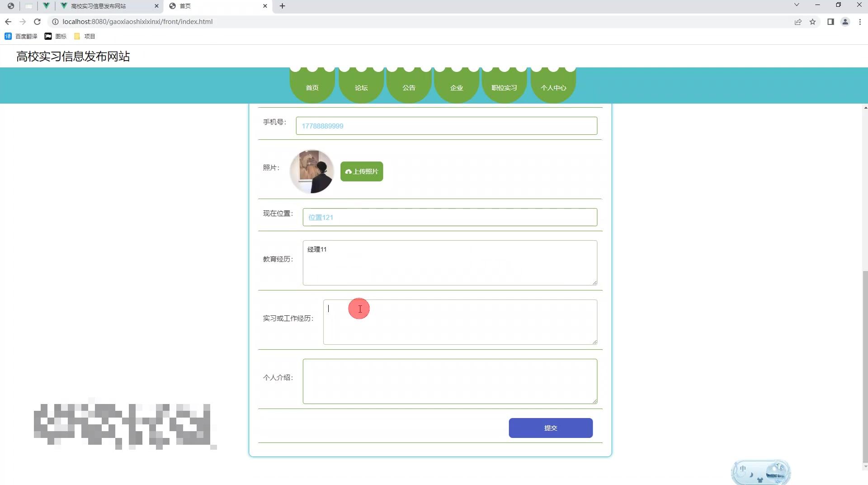Open the Chrome menu with three dots
868x485 pixels.
click(860, 21)
